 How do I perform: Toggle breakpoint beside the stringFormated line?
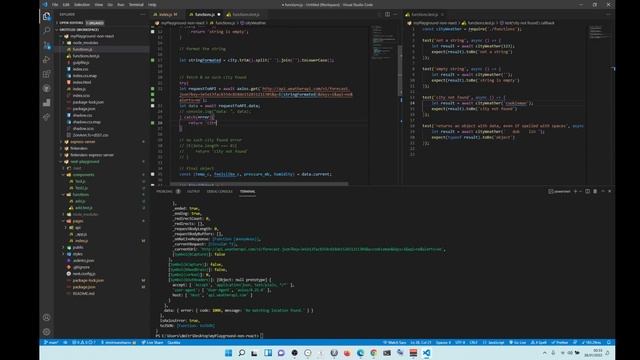153,60
